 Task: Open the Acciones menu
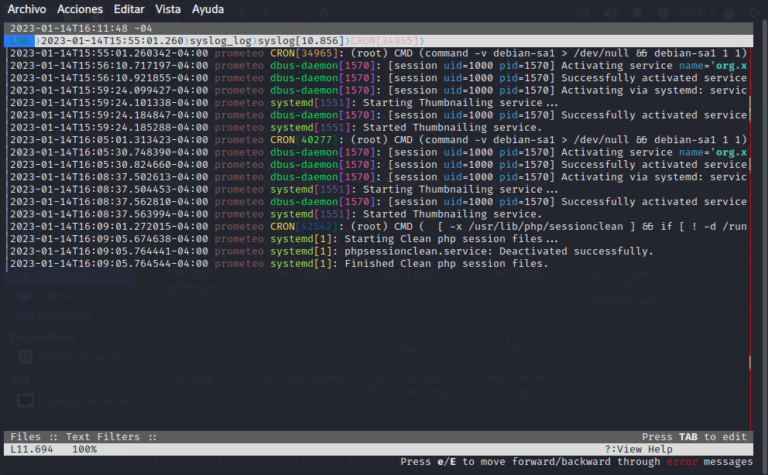click(x=81, y=8)
